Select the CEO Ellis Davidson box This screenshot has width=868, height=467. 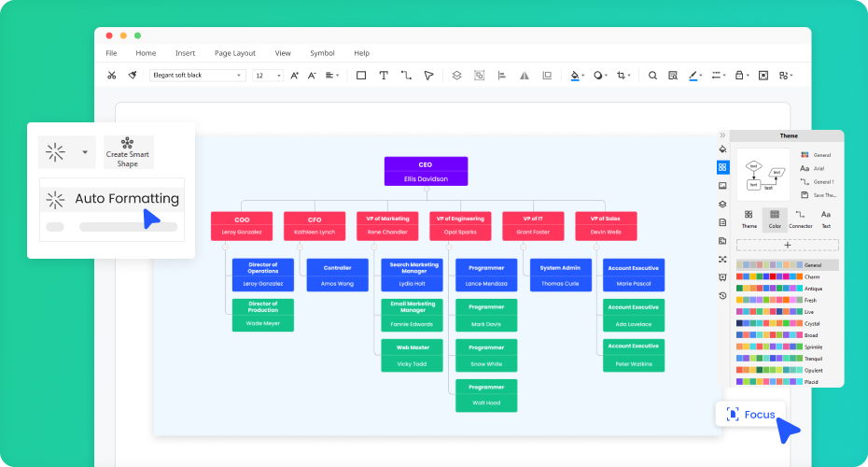[x=426, y=171]
